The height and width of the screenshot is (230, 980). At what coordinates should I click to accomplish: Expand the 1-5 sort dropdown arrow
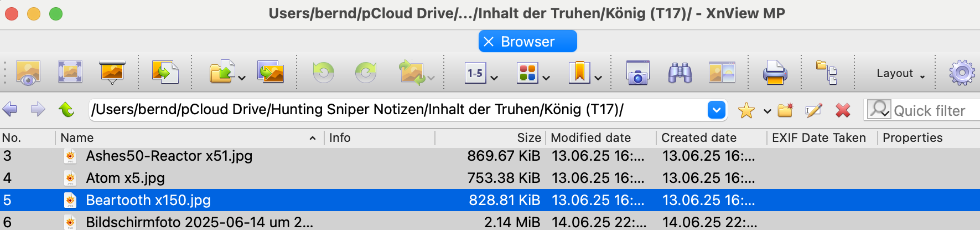point(494,78)
